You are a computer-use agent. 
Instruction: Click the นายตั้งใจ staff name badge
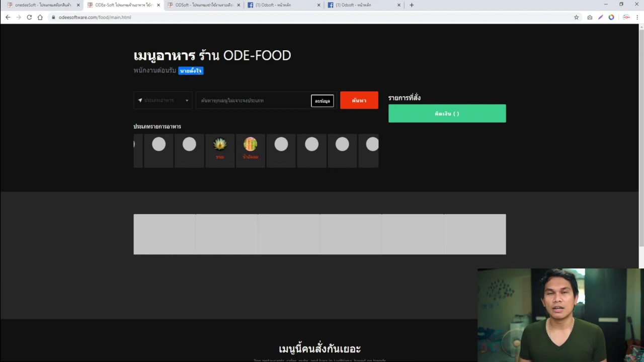(x=191, y=71)
